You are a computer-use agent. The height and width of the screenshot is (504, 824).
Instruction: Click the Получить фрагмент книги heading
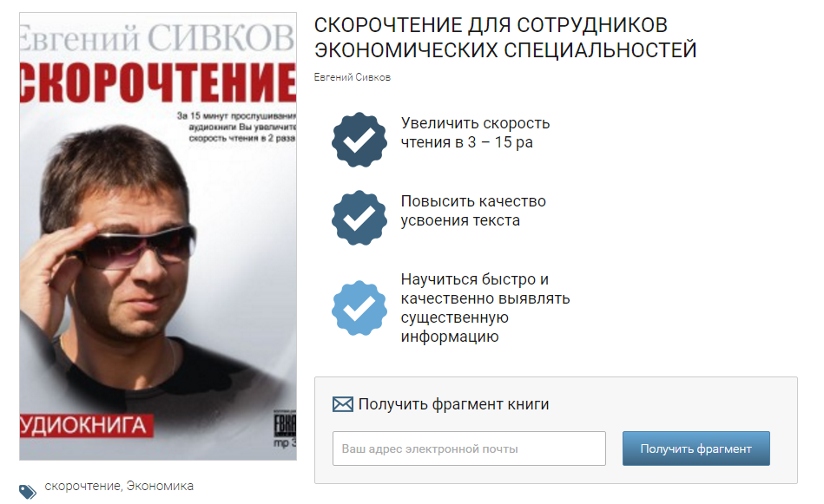coord(453,404)
